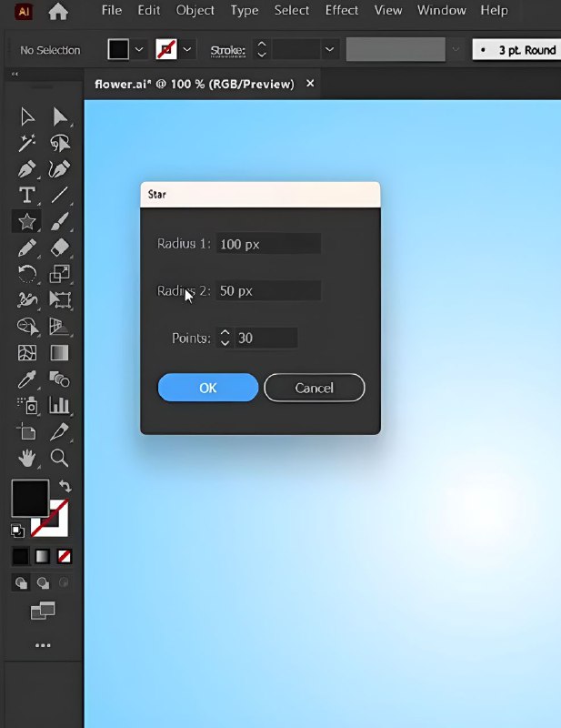The width and height of the screenshot is (561, 728).
Task: Click the Radius 1 input field
Action: click(x=268, y=244)
